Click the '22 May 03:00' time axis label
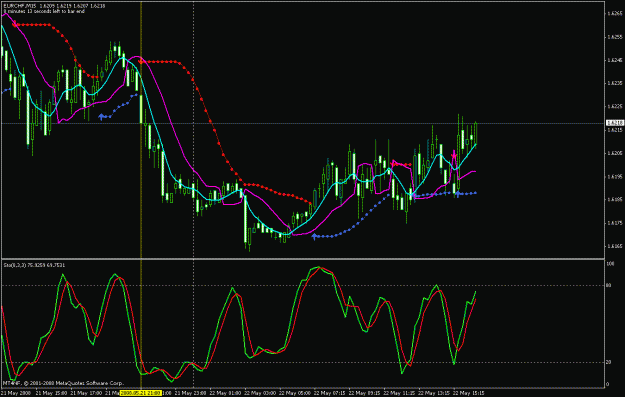Viewport: 625px width, 397px height. coord(260,393)
